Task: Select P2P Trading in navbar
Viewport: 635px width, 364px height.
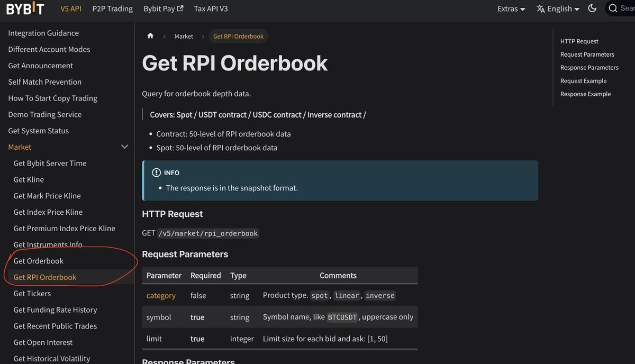Action: 113,8
